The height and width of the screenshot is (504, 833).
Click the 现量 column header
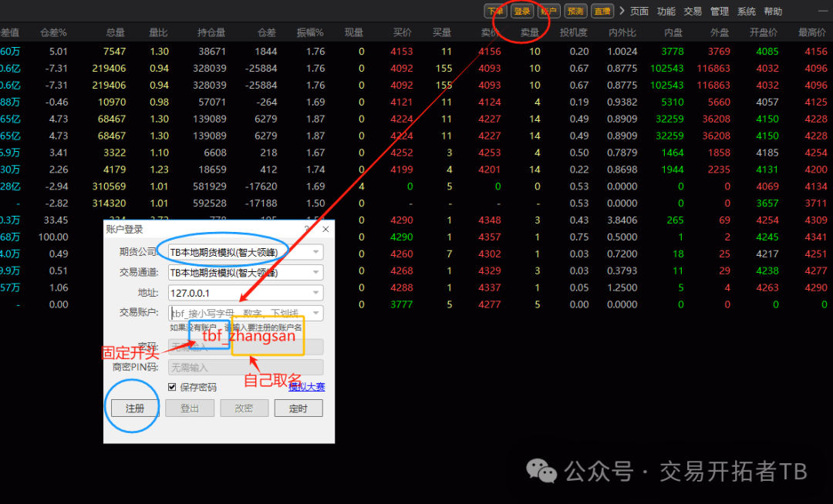click(x=354, y=32)
